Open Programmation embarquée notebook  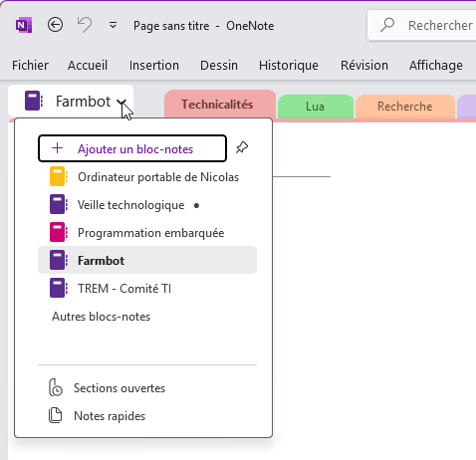(x=147, y=233)
